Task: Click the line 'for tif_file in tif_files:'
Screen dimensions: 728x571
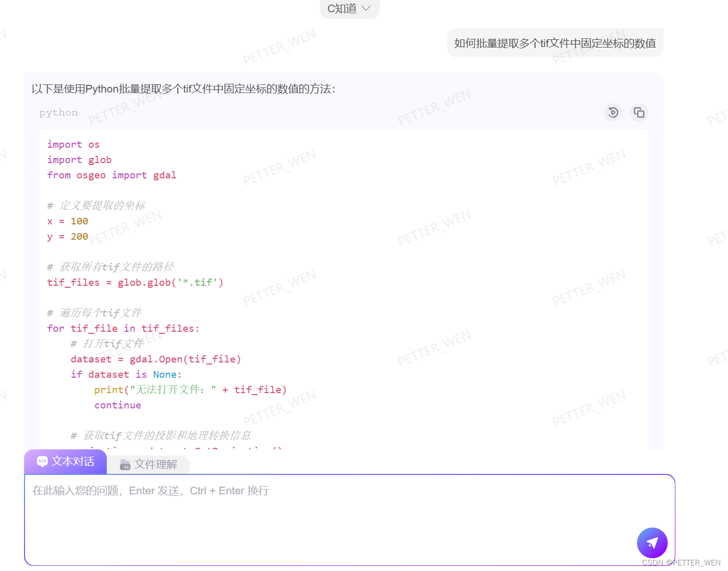Action: [123, 329]
